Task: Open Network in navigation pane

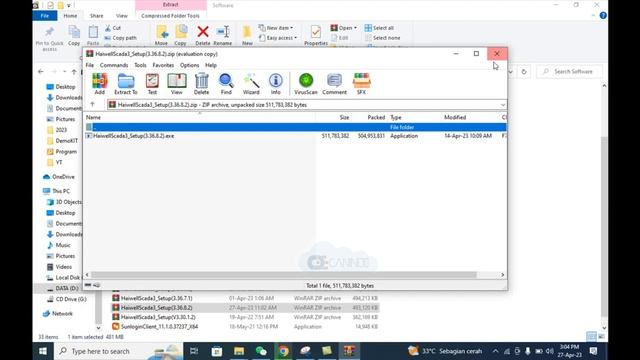Action: point(58,313)
